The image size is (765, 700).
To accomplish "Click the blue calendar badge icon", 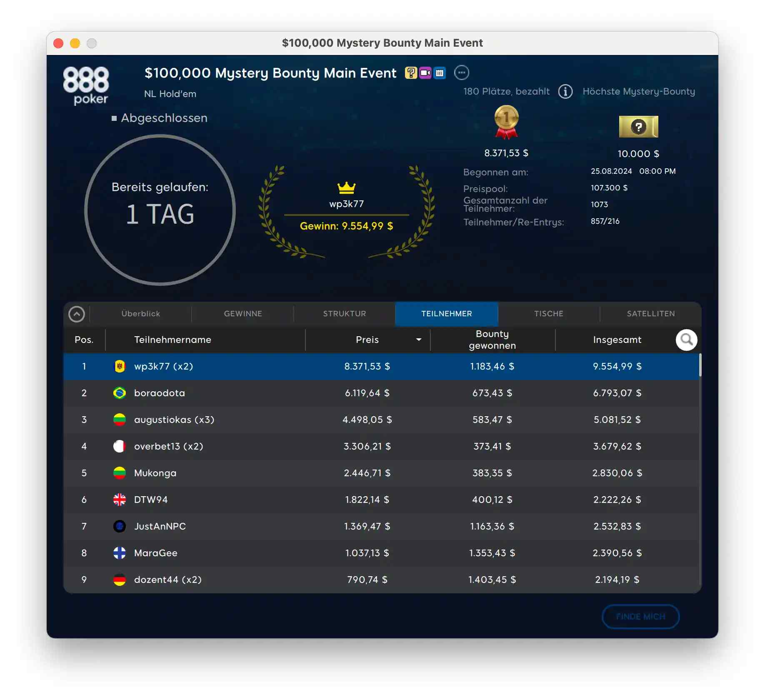I will [x=440, y=73].
